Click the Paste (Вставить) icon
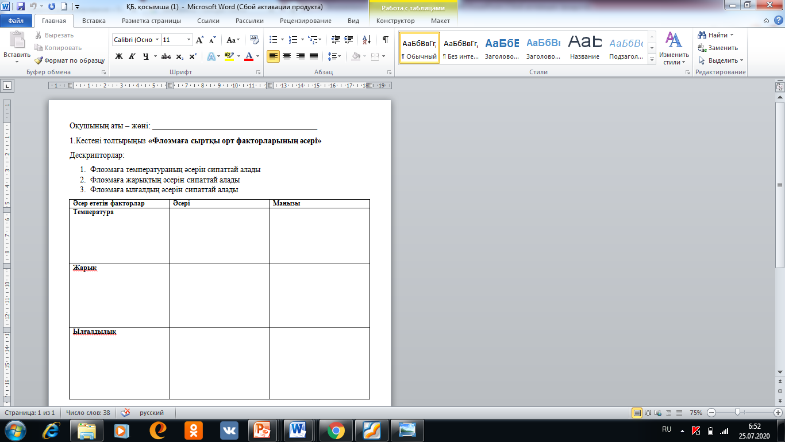The image size is (785, 442). (17, 40)
